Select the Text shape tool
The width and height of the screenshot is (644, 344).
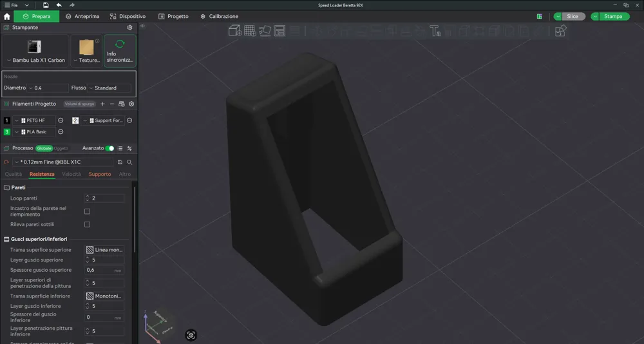tap(435, 30)
